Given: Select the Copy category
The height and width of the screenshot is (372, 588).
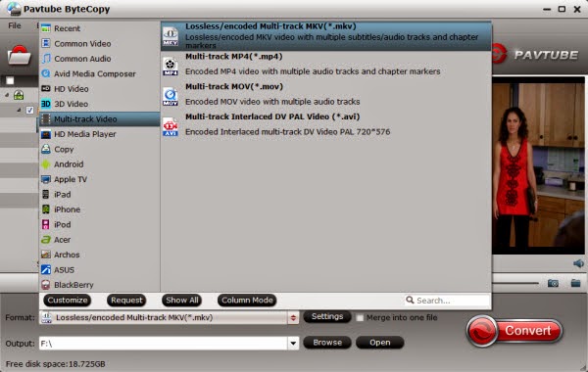Looking at the screenshot, I should (x=99, y=149).
